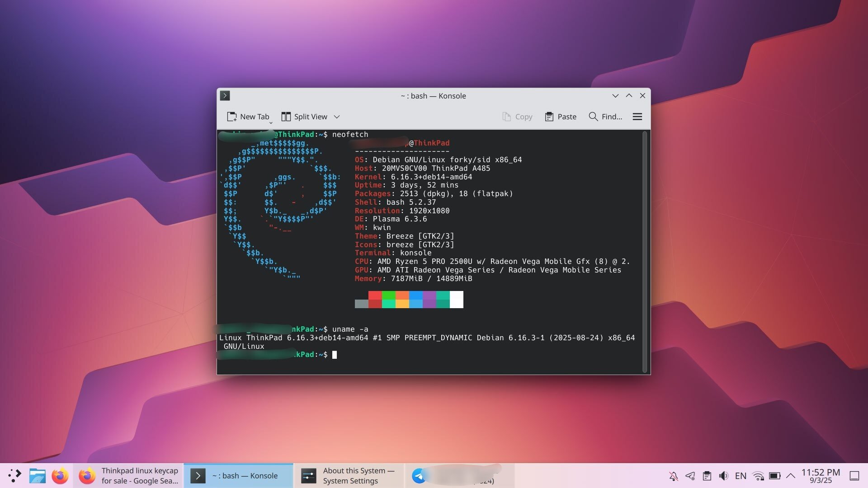The image size is (868, 488).
Task: Click the white color block in neofetch
Action: click(x=457, y=300)
